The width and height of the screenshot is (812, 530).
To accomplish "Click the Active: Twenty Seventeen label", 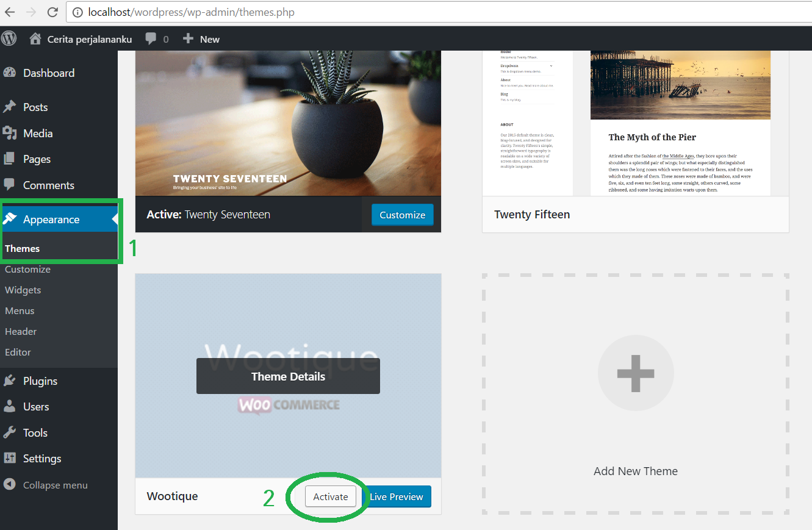I will click(x=209, y=214).
